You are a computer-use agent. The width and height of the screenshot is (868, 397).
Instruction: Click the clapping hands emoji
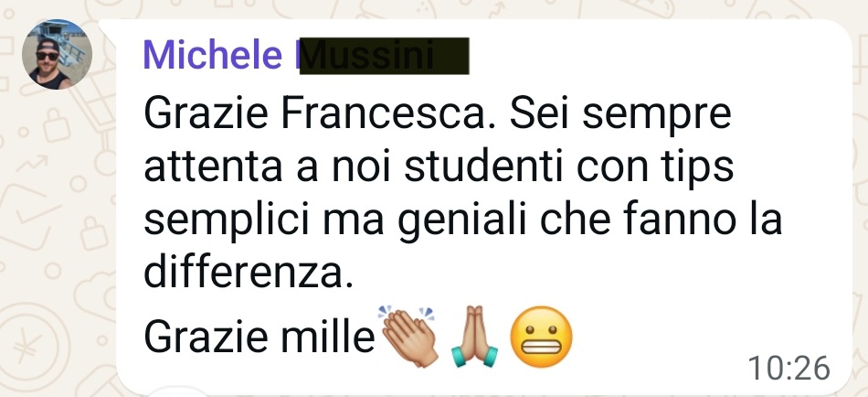(409, 336)
